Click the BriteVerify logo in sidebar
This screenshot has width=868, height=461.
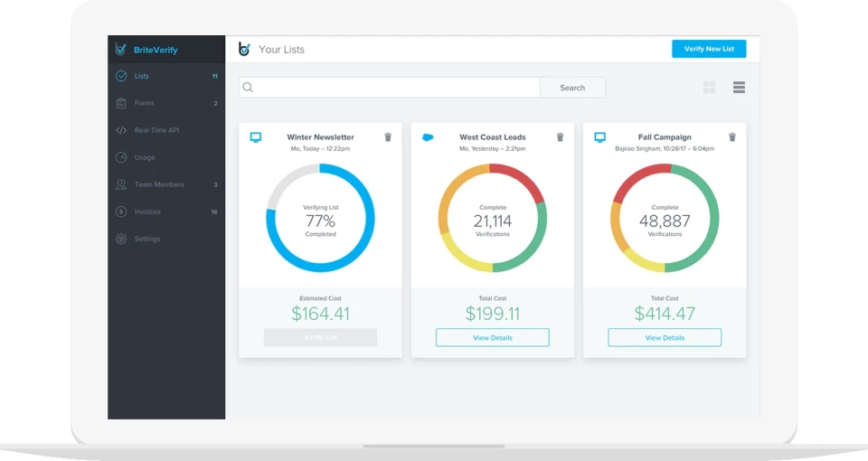[x=121, y=50]
